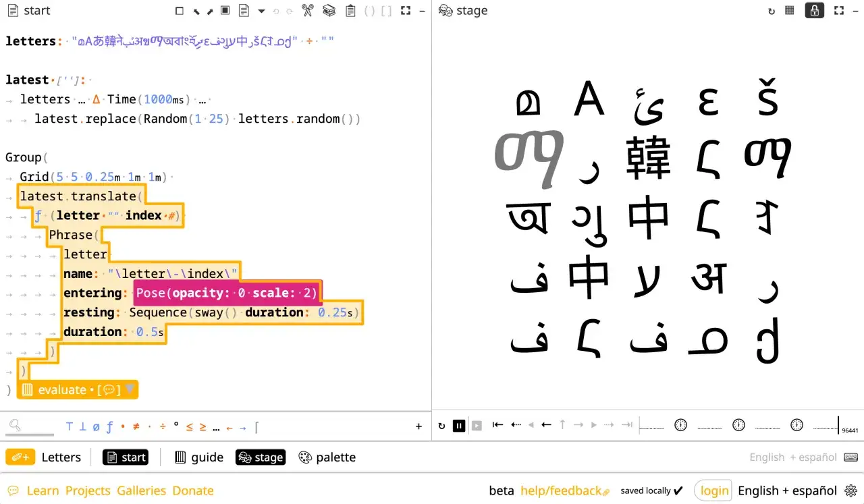This screenshot has height=504, width=864.
Task: Collapse the stage pane
Action: (855, 11)
